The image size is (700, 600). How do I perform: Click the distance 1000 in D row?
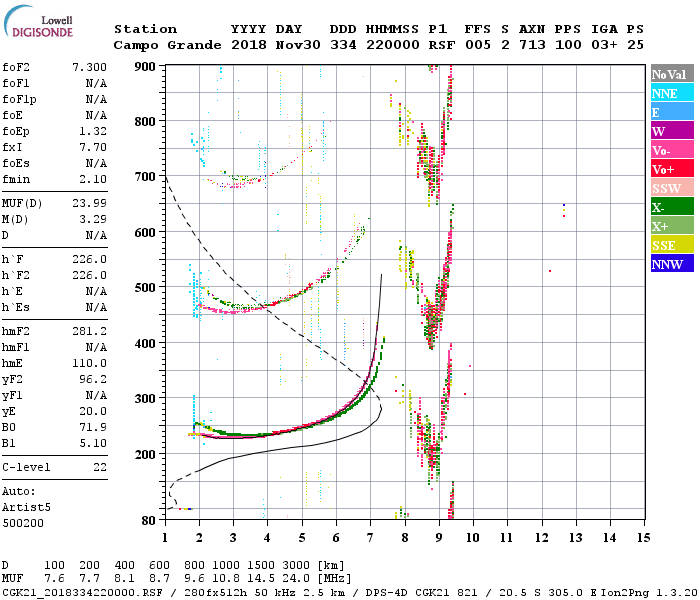pyautogui.click(x=226, y=566)
